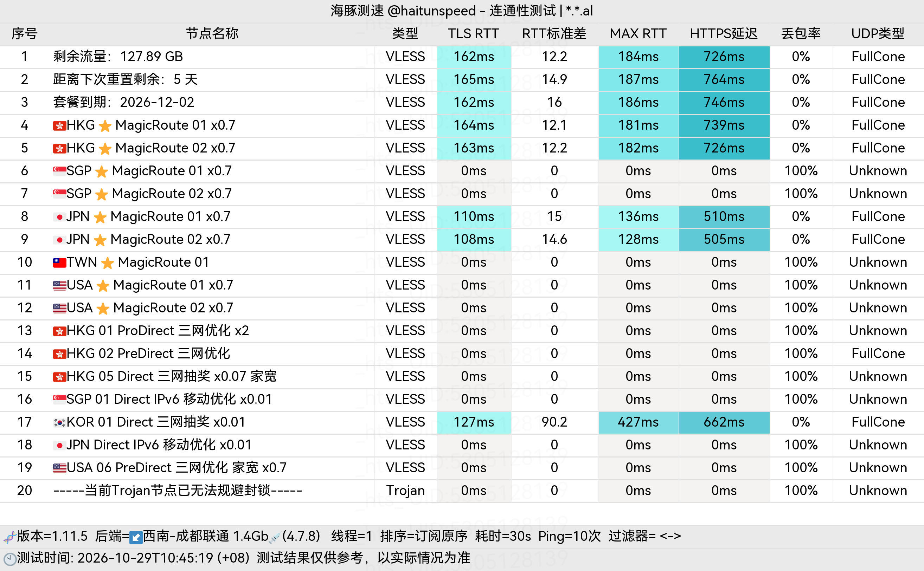Click the 165ms TLS RTT cell
The image size is (924, 571).
(474, 80)
